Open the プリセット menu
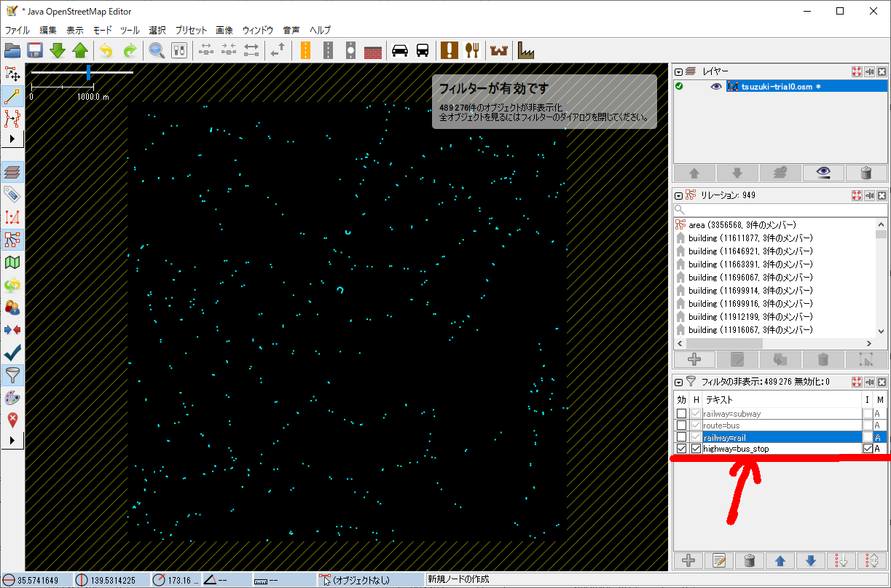The width and height of the screenshot is (891, 588). (191, 30)
